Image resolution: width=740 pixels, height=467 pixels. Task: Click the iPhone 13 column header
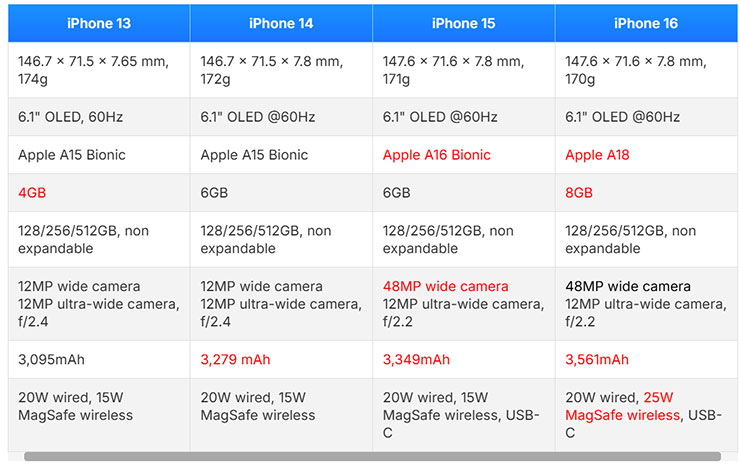(x=99, y=23)
